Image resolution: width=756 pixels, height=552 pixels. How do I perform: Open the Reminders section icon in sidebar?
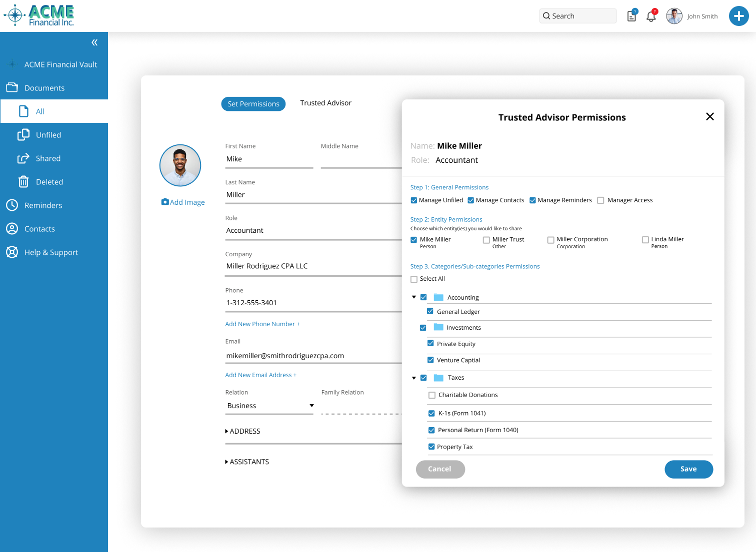[x=12, y=205]
